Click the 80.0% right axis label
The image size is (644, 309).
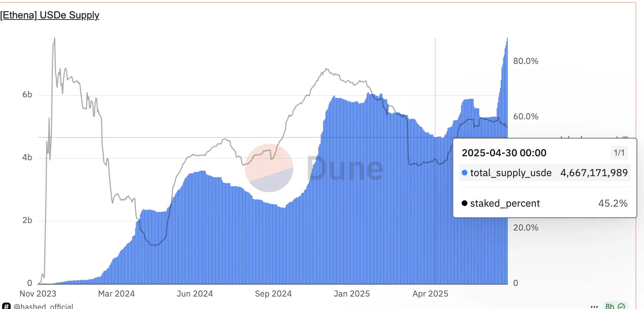click(x=526, y=61)
